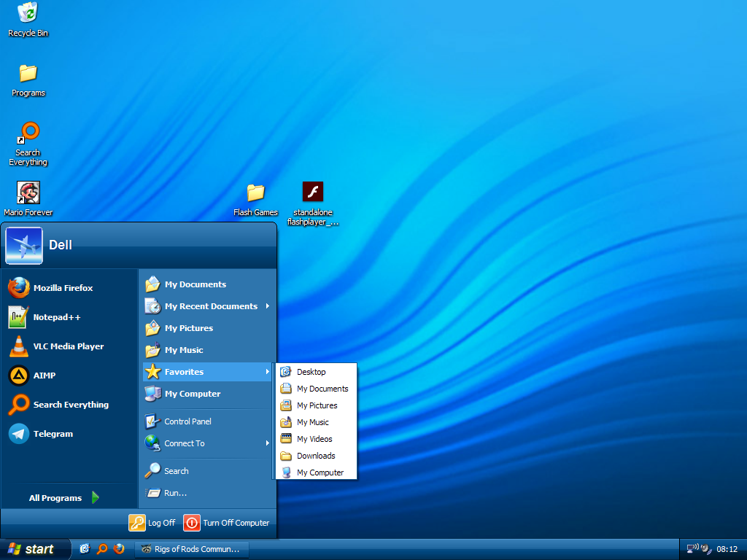Click the Log Off button
The image size is (747, 560).
[152, 523]
